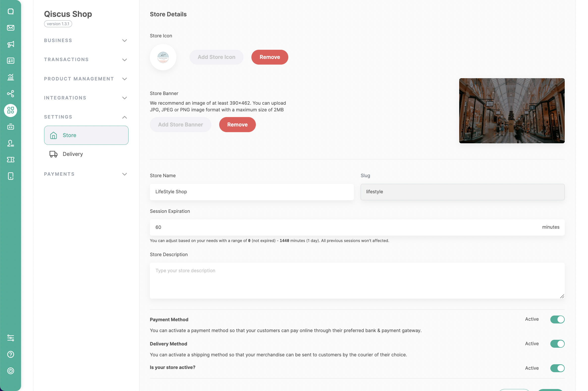Expand the Business section
Viewport: 588px width, 391px height.
[86, 40]
